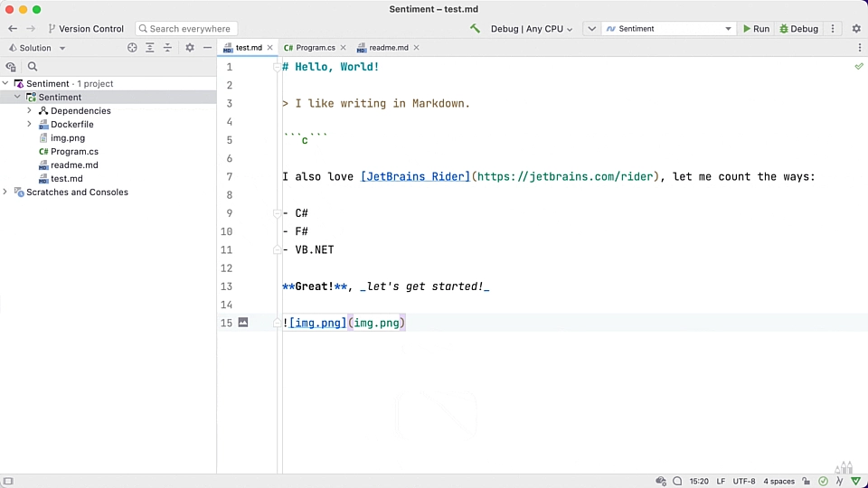868x488 pixels.
Task: Collapse all nodes in the Solution explorer
Action: click(x=168, y=48)
